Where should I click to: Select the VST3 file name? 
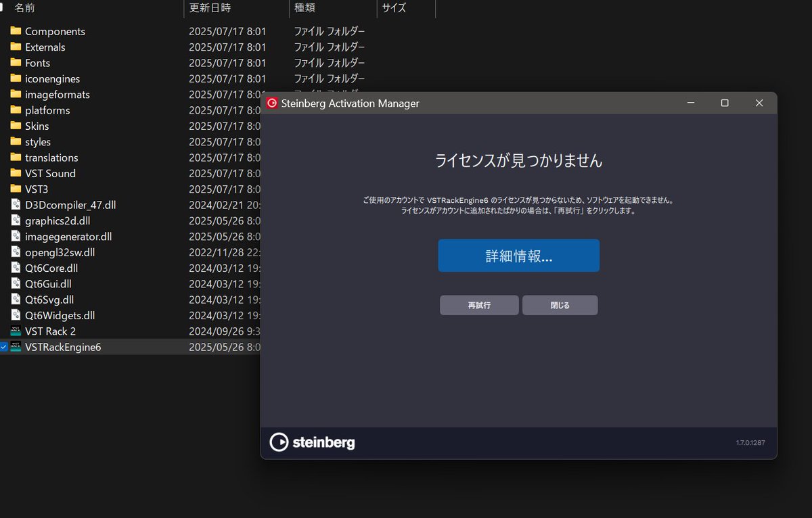(37, 189)
